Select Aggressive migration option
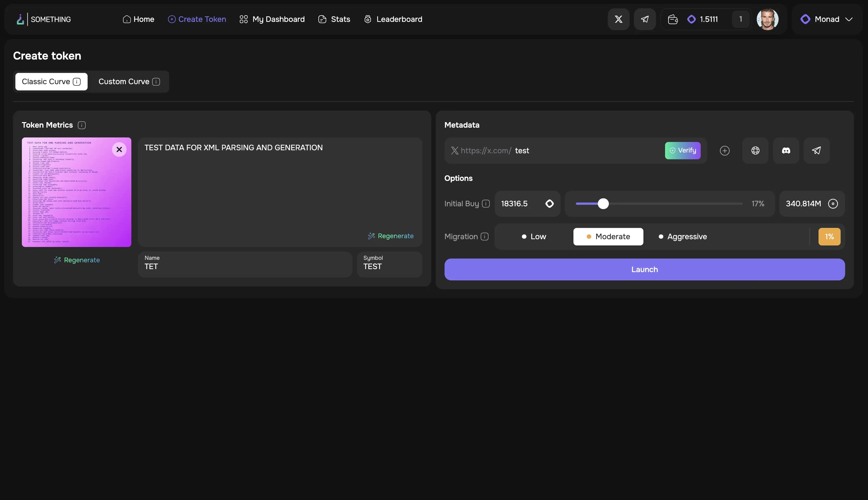 point(683,237)
